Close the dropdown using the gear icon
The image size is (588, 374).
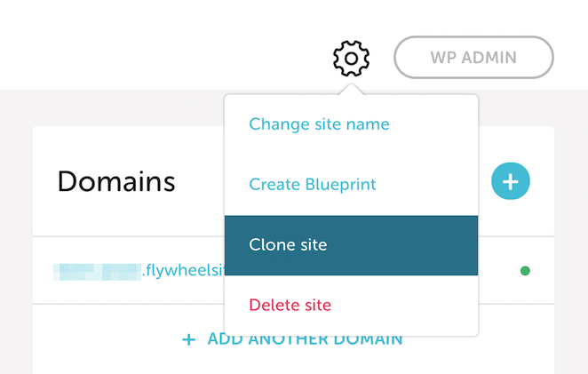click(351, 59)
